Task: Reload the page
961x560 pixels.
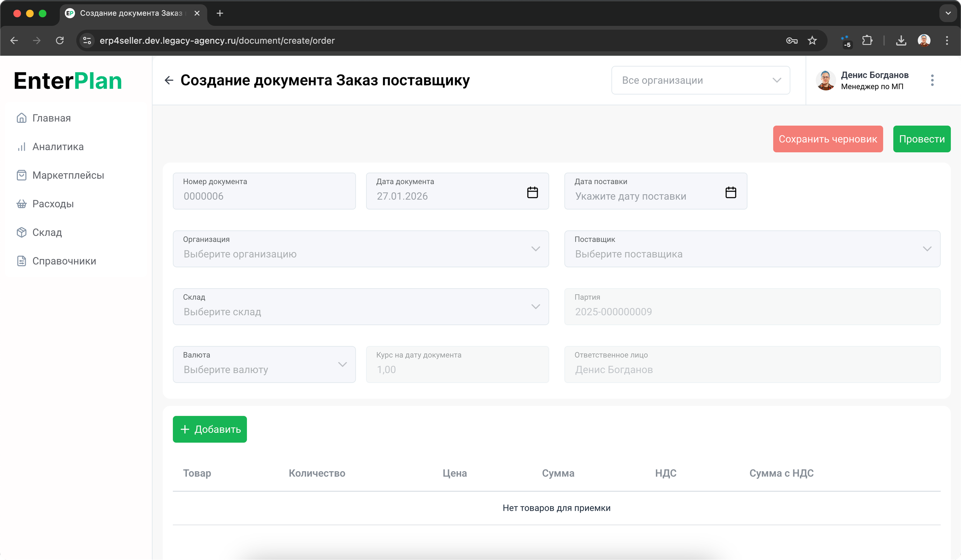Action: tap(60, 40)
